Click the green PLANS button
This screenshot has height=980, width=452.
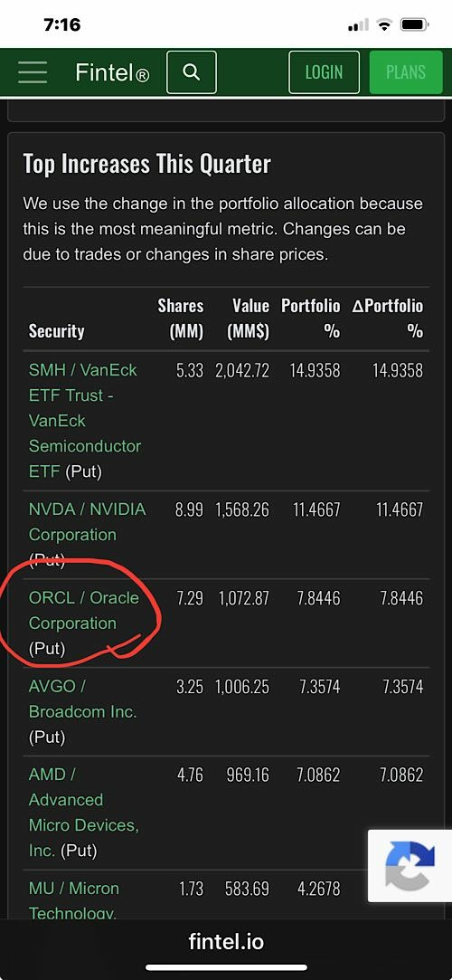pos(406,72)
